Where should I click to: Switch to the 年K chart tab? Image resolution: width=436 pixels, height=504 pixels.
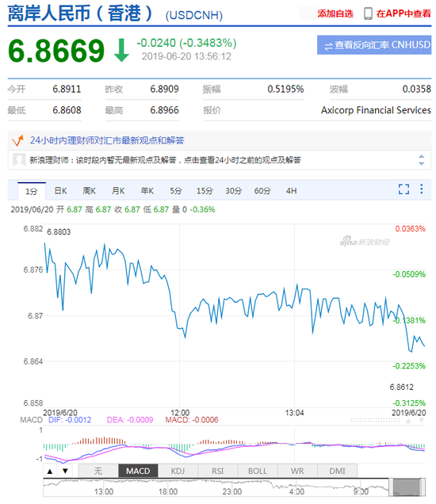147,191
